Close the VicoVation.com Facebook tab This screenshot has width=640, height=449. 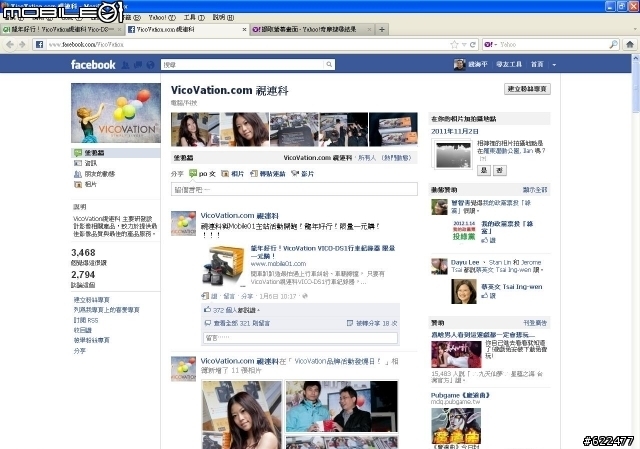tap(244, 29)
